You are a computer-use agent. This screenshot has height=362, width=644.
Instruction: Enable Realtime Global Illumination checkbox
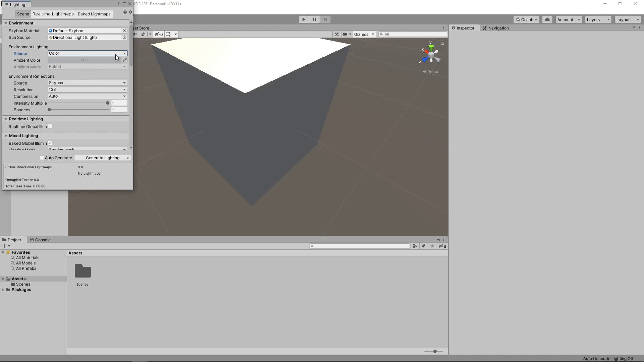[50, 127]
